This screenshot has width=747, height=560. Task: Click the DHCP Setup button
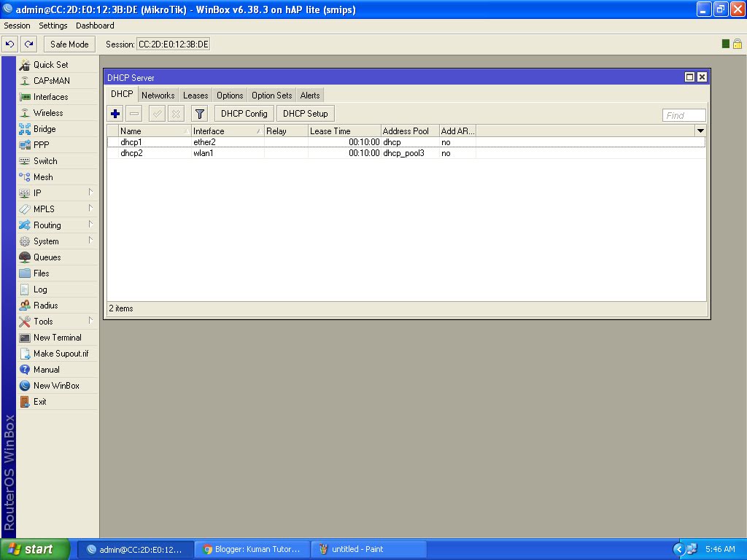coord(306,114)
